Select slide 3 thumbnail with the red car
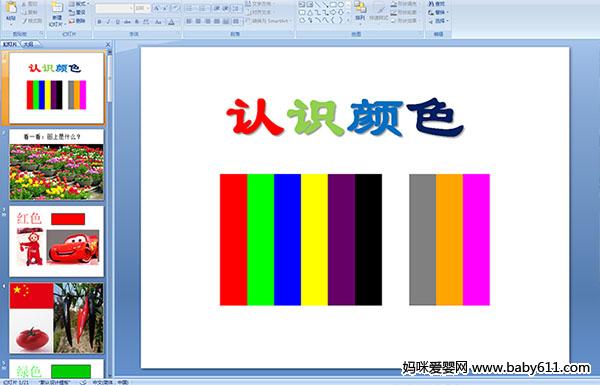Screen dimensions: 600x385 coord(56,241)
